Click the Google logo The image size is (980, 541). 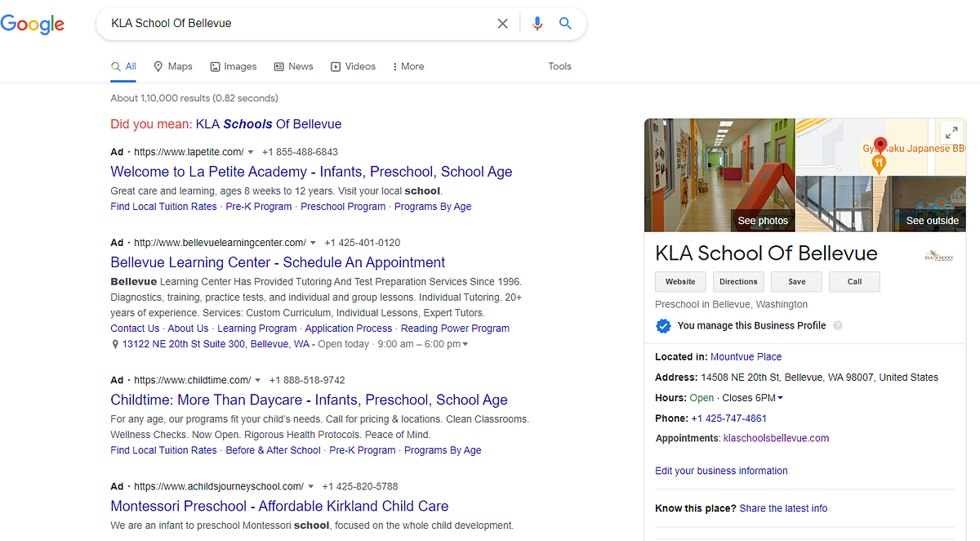[33, 25]
